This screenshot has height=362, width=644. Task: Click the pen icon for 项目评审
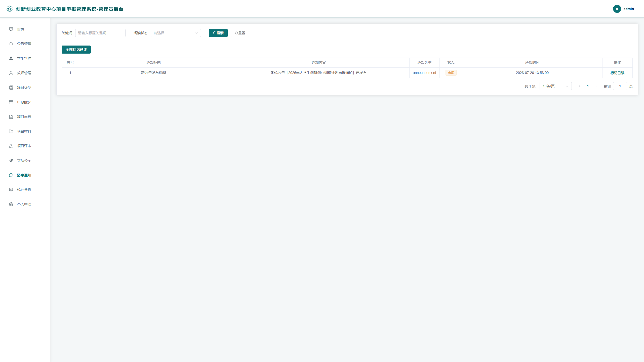pos(11,146)
